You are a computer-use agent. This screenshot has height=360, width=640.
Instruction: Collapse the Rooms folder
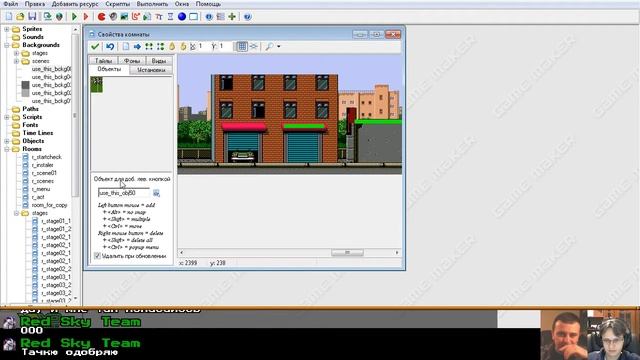point(7,149)
